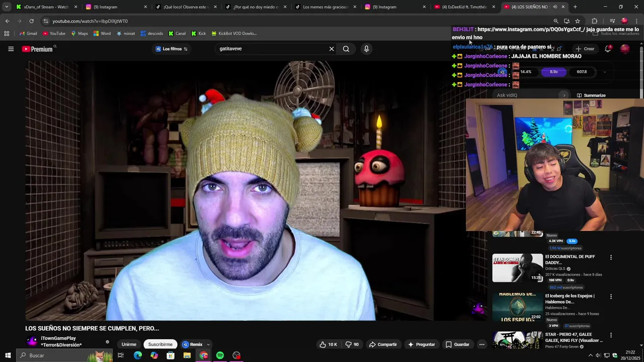The width and height of the screenshot is (644, 362).
Task: Bookmark this page with star icon
Action: point(578,21)
